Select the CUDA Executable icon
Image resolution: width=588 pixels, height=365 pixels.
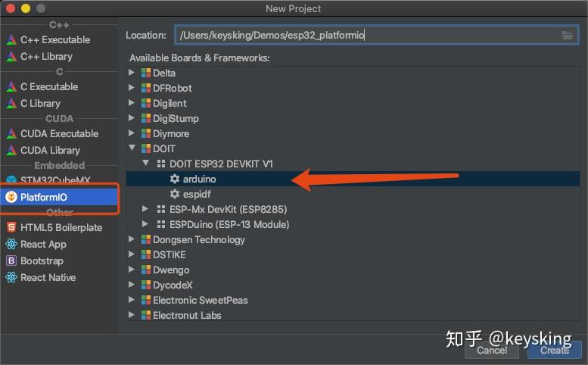point(11,133)
